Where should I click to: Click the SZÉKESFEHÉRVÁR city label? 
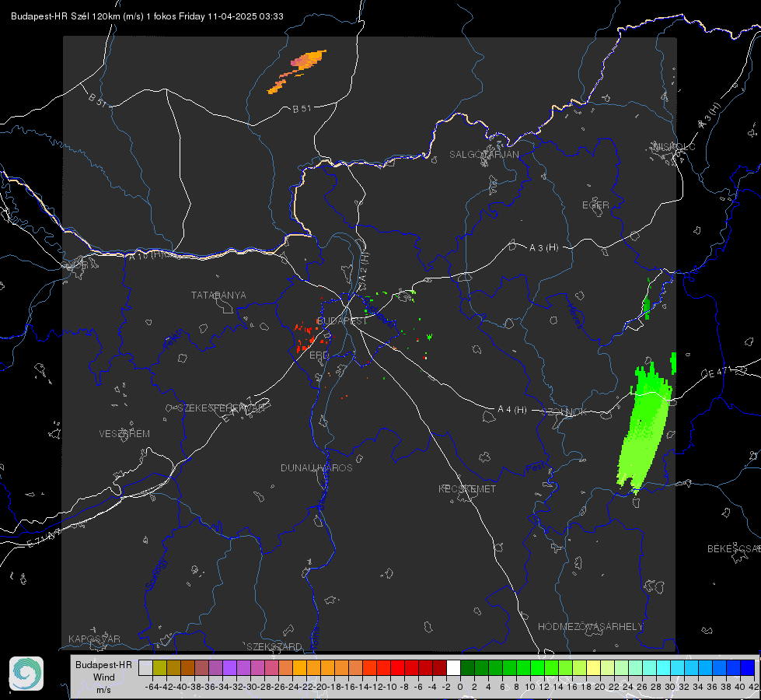tap(222, 408)
